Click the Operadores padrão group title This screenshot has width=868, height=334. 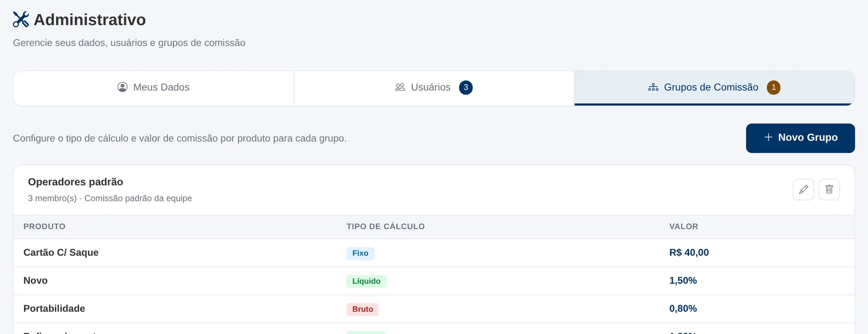click(75, 182)
